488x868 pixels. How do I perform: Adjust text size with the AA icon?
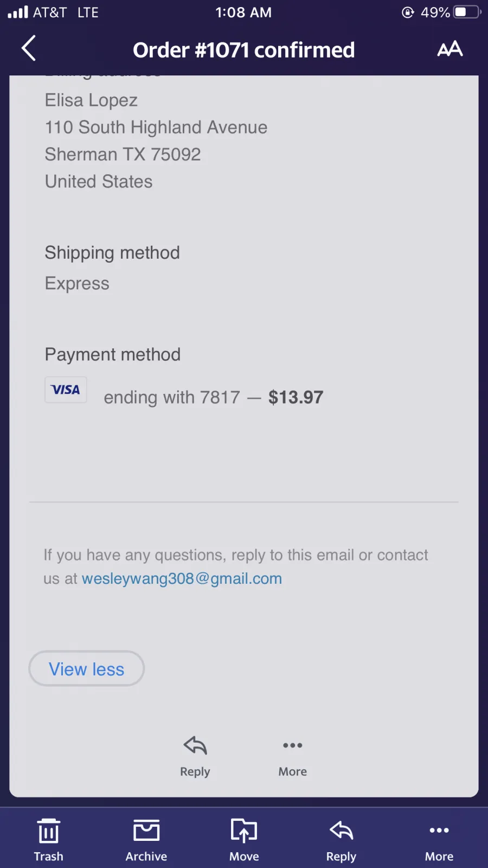(450, 49)
